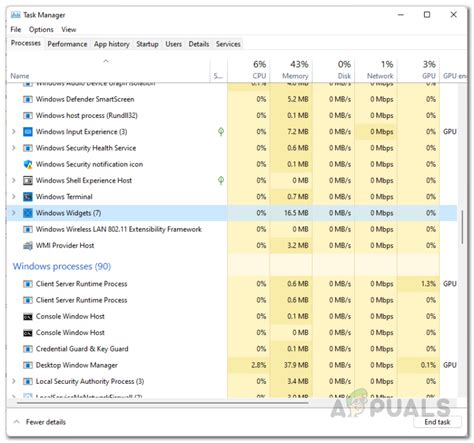This screenshot has width=474, height=443.
Task: Click green leaf status icon for Shell Experience Host
Action: (x=221, y=180)
